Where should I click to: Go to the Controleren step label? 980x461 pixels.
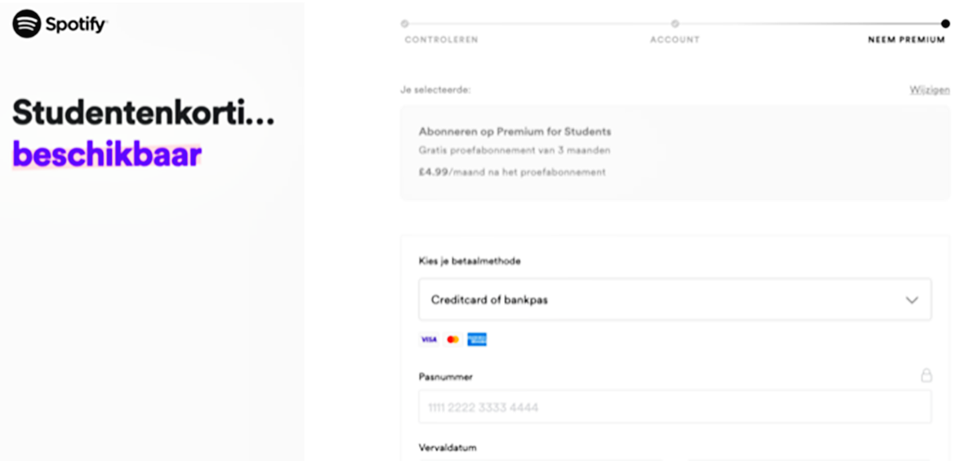(x=441, y=39)
